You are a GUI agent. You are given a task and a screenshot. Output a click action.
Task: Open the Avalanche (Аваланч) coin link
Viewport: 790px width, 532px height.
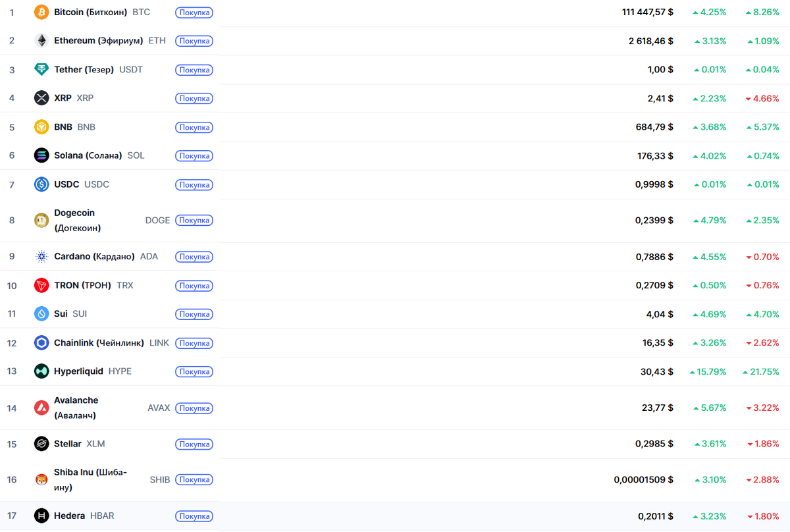tap(76, 408)
